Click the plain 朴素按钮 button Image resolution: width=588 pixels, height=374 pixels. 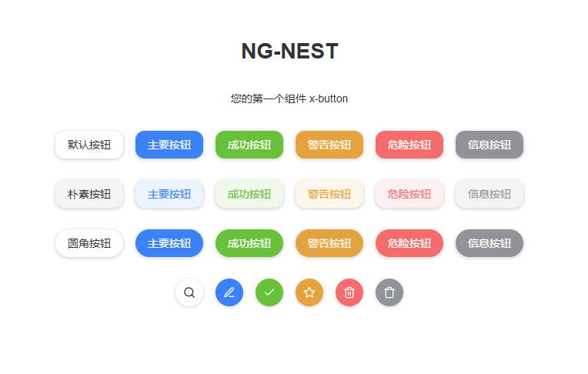pos(89,194)
